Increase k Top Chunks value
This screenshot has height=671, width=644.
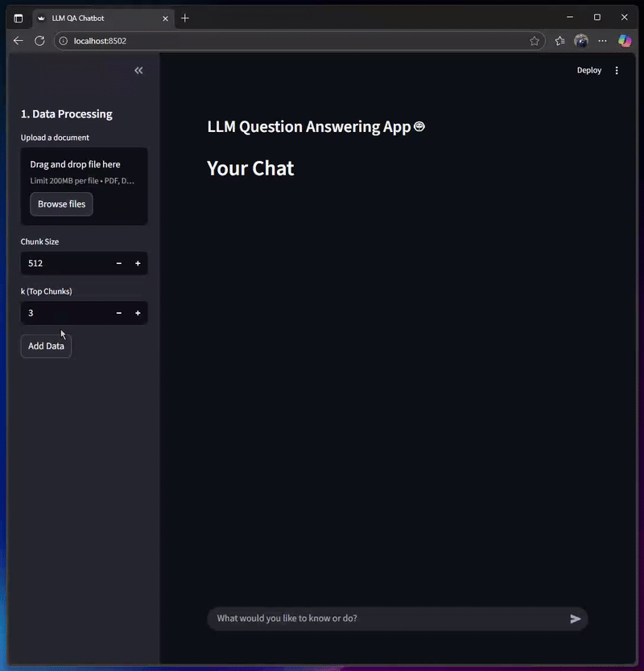pos(138,313)
